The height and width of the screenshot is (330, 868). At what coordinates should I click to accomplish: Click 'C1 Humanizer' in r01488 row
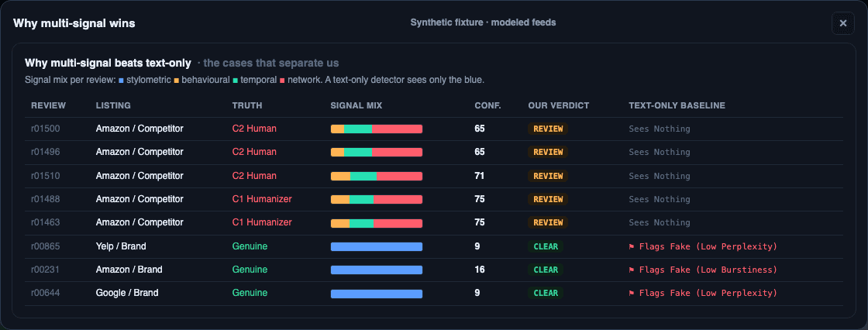(262, 199)
